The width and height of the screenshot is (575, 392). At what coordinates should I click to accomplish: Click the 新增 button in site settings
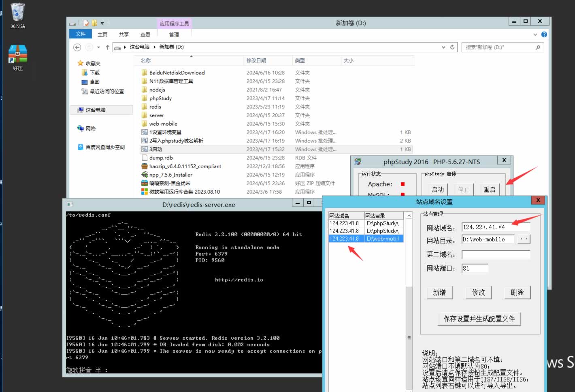pyautogui.click(x=439, y=292)
